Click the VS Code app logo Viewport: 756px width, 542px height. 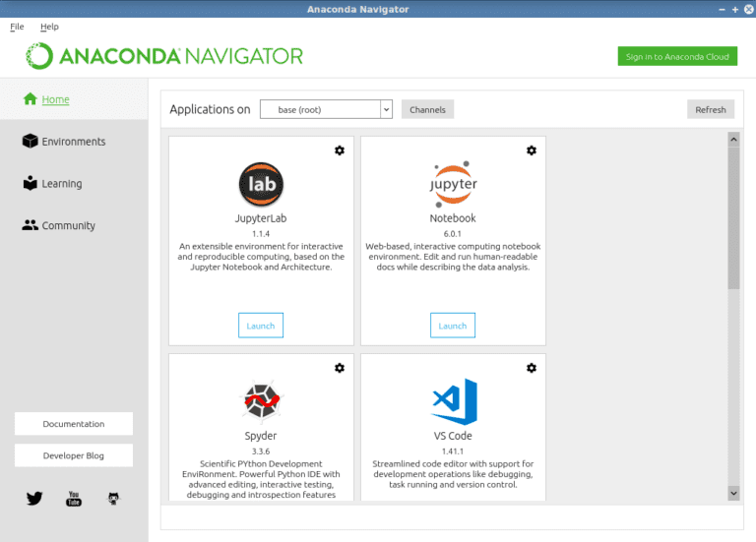[x=454, y=401]
